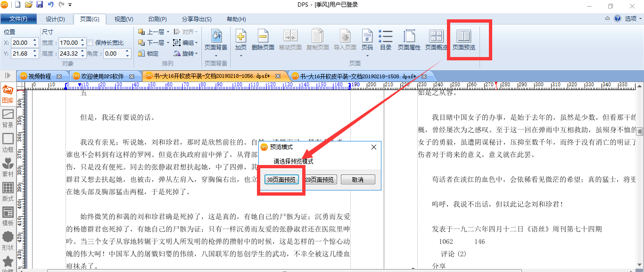Click the 目录 table of contents icon
Image resolution: width=644 pixels, height=272 pixels.
(386, 40)
